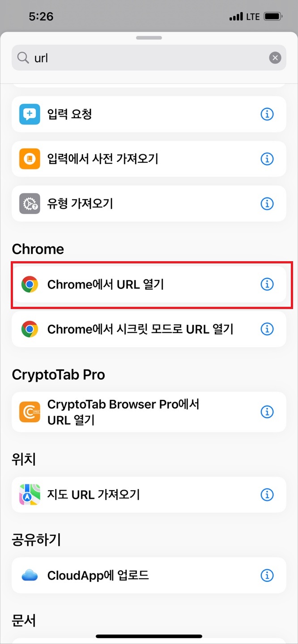Image resolution: width=298 pixels, height=644 pixels.
Task: Tap the url search field
Action: pyautogui.click(x=149, y=58)
